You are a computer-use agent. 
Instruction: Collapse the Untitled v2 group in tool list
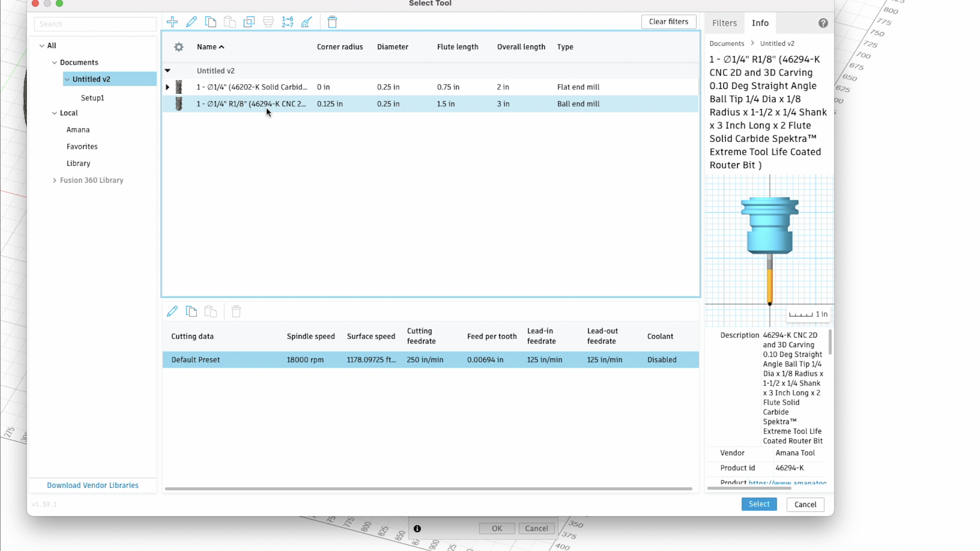coord(167,71)
